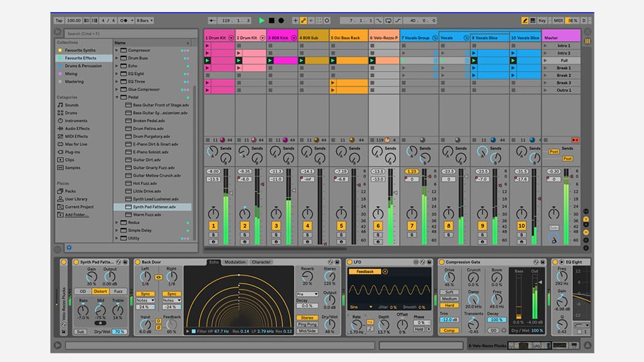Open Packs in Places
The width and height of the screenshot is (644, 362).
[x=70, y=191]
